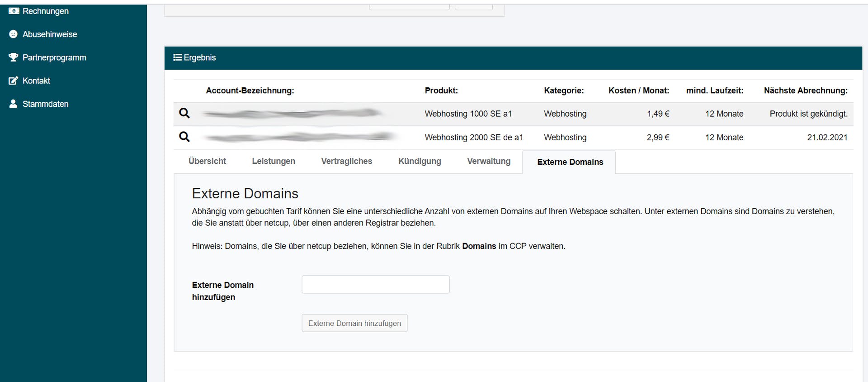Click the Kontakt edit icon
Image resolution: width=868 pixels, height=382 pixels.
coord(14,81)
